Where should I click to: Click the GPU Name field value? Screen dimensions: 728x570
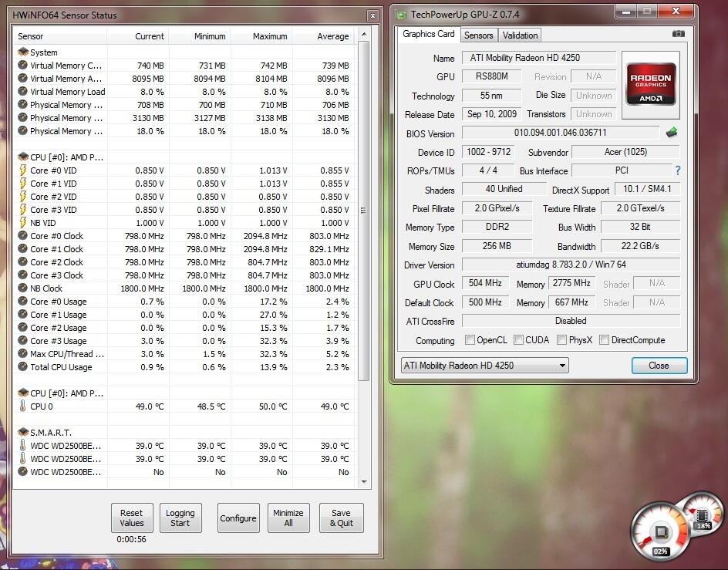tap(538, 58)
